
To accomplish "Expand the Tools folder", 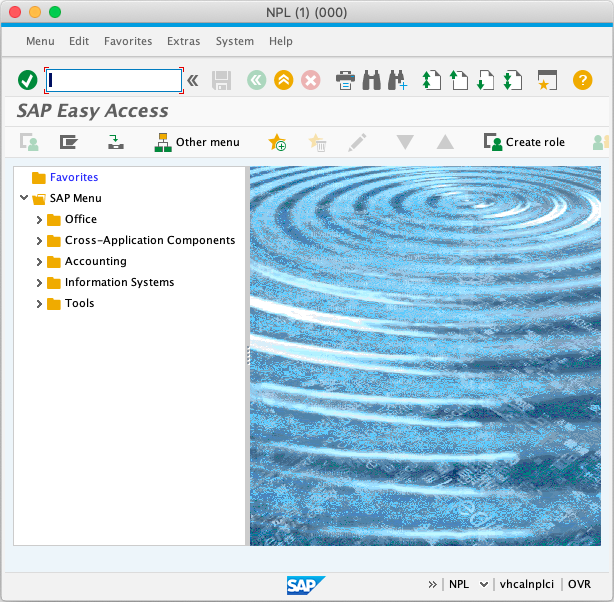I will 39,304.
